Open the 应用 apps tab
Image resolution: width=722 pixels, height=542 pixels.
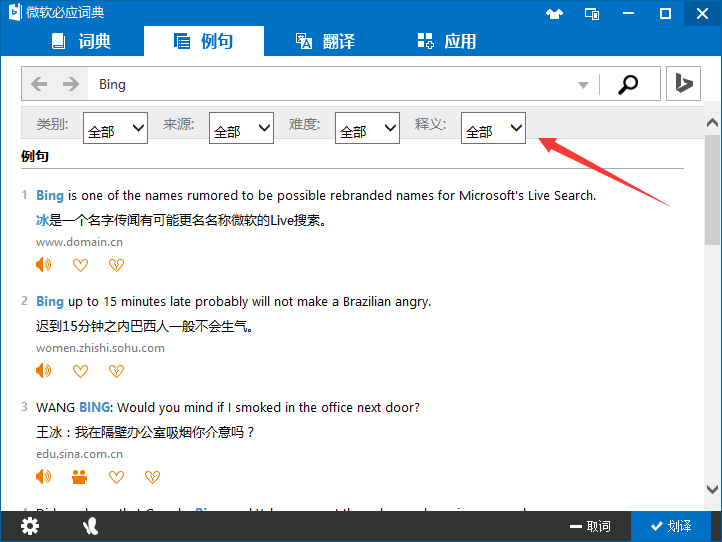447,41
